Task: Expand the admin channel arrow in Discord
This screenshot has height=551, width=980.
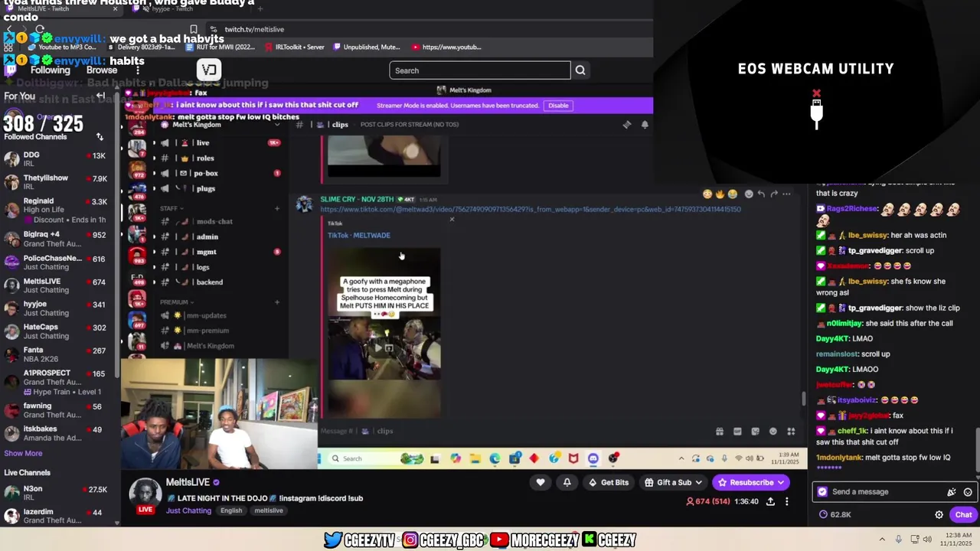Action: [x=155, y=236]
